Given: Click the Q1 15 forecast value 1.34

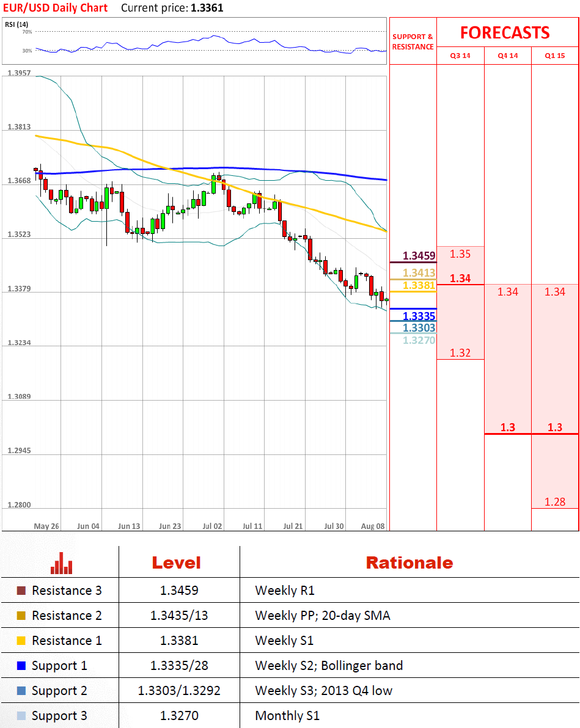Looking at the screenshot, I should pyautogui.click(x=555, y=291).
